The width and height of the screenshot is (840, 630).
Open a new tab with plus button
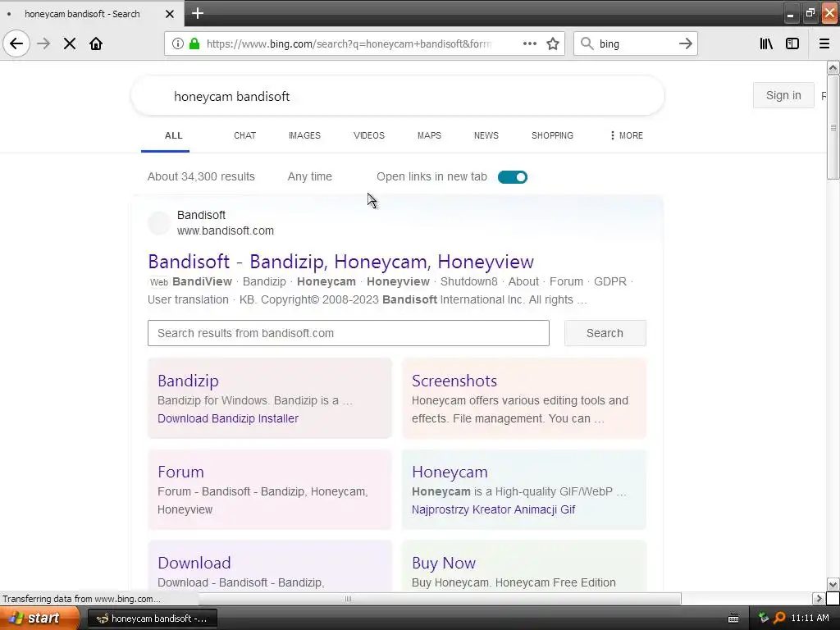tap(197, 13)
